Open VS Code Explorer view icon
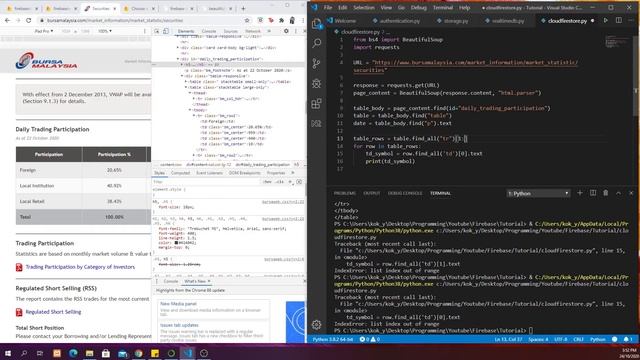640x360 pixels. pyautogui.click(x=316, y=24)
